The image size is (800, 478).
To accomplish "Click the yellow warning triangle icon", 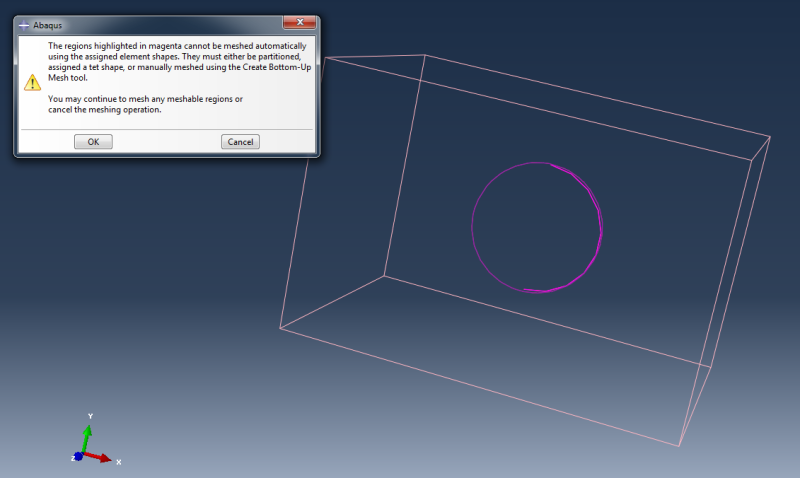I will tap(32, 83).
